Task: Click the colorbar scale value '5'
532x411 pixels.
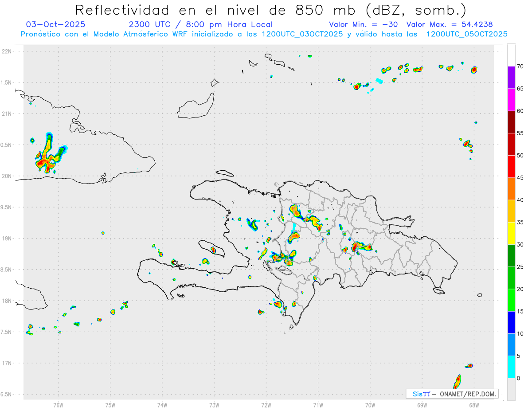Action: (519, 356)
